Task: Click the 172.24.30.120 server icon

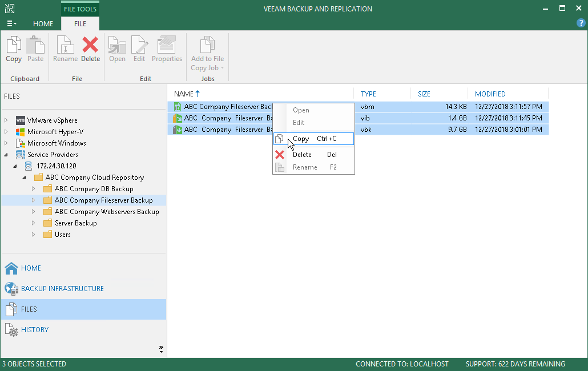Action: click(29, 166)
